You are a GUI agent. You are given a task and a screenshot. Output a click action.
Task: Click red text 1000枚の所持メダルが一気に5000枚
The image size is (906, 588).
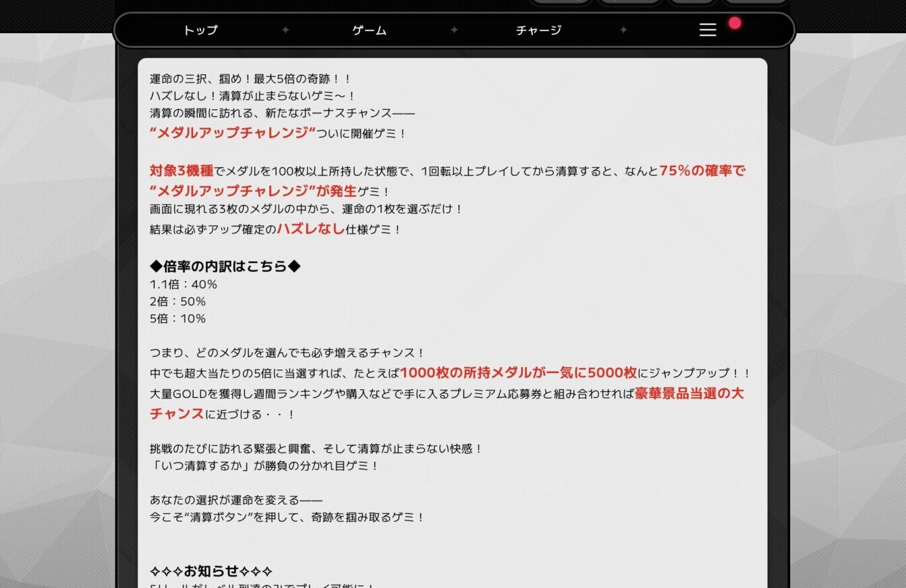pos(518,373)
